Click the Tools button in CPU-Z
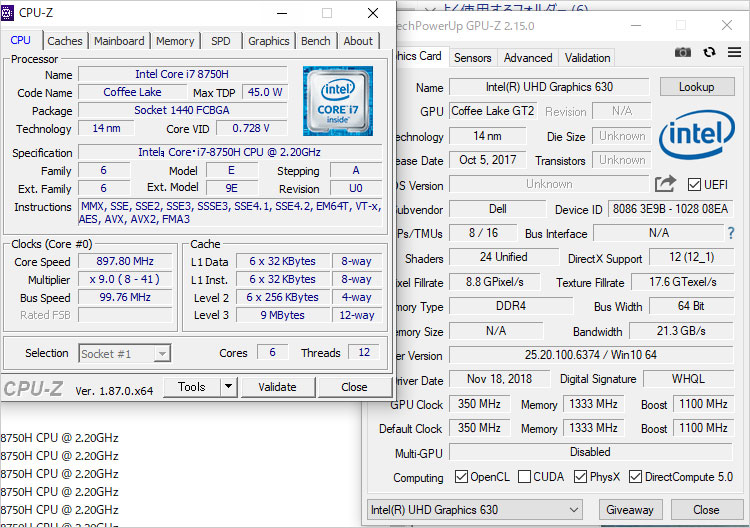The height and width of the screenshot is (528, 750). (x=192, y=386)
